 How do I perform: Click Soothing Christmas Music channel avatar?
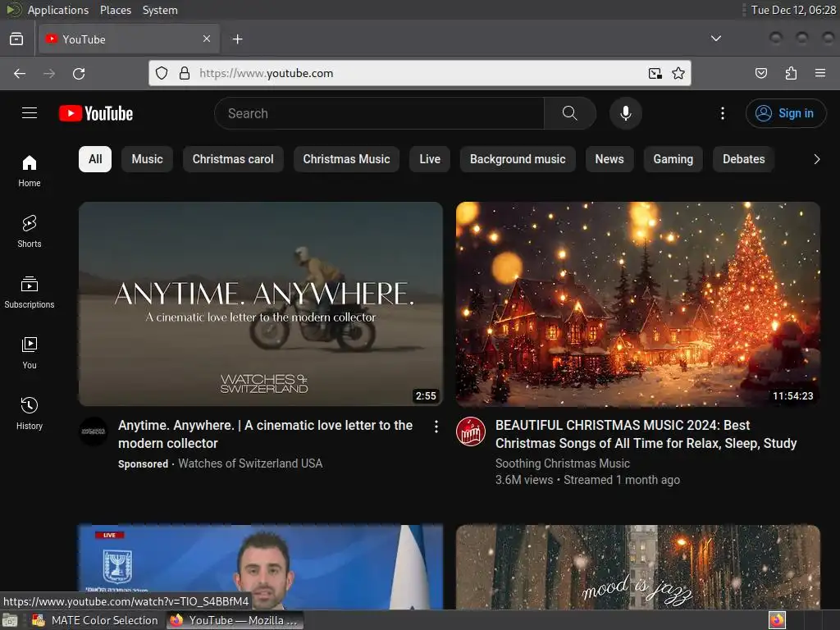pyautogui.click(x=470, y=431)
